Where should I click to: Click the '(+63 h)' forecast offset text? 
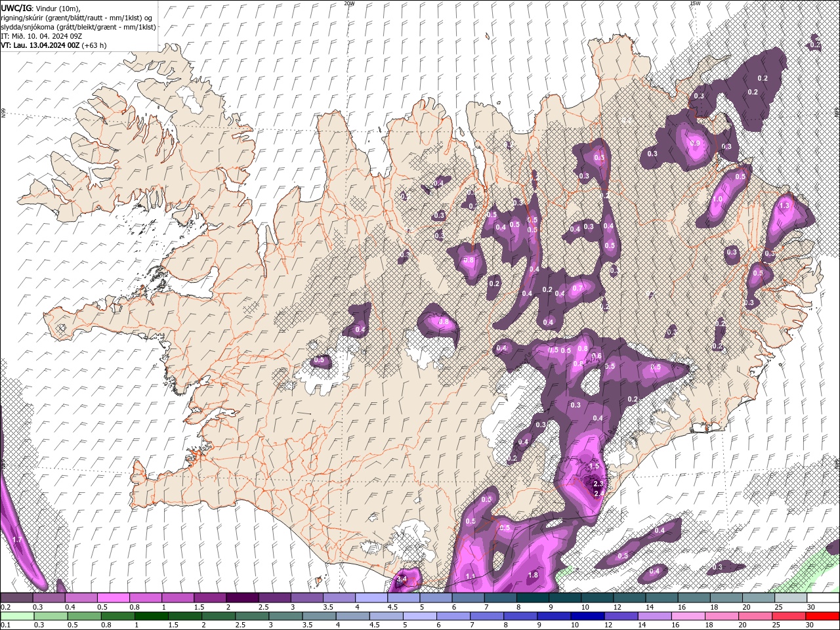click(94, 45)
